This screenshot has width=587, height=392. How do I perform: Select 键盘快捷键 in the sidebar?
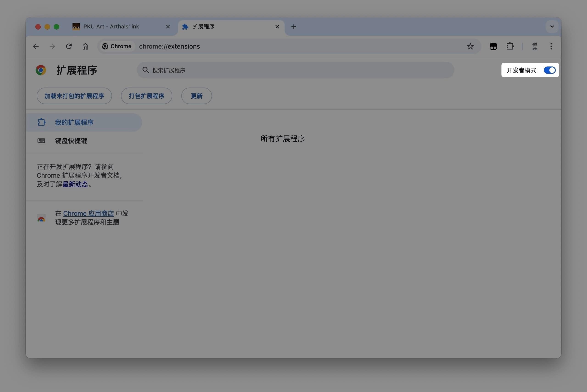(x=71, y=141)
